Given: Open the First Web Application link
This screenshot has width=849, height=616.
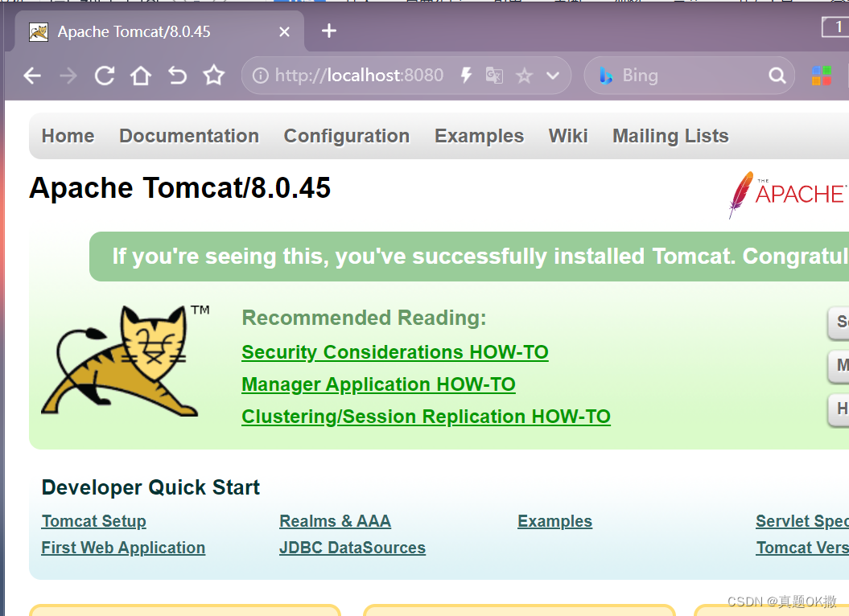Looking at the screenshot, I should point(123,548).
